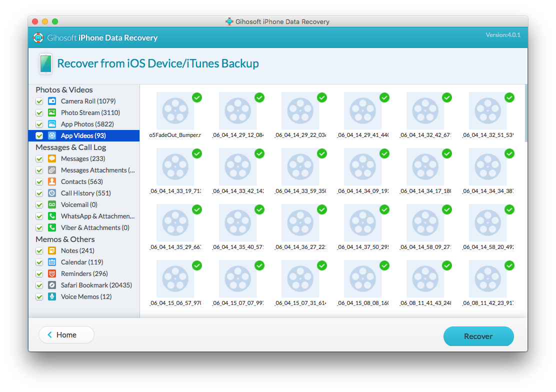Viewport: 556px width, 392px height.
Task: Click the Gihosoft lifebuoy logo in header
Action: (38, 37)
